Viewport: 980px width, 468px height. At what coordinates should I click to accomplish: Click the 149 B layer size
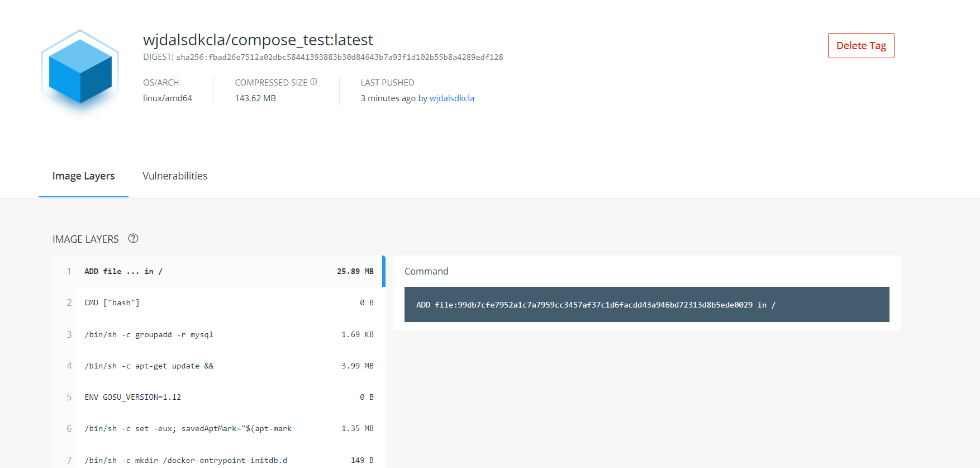pos(362,460)
